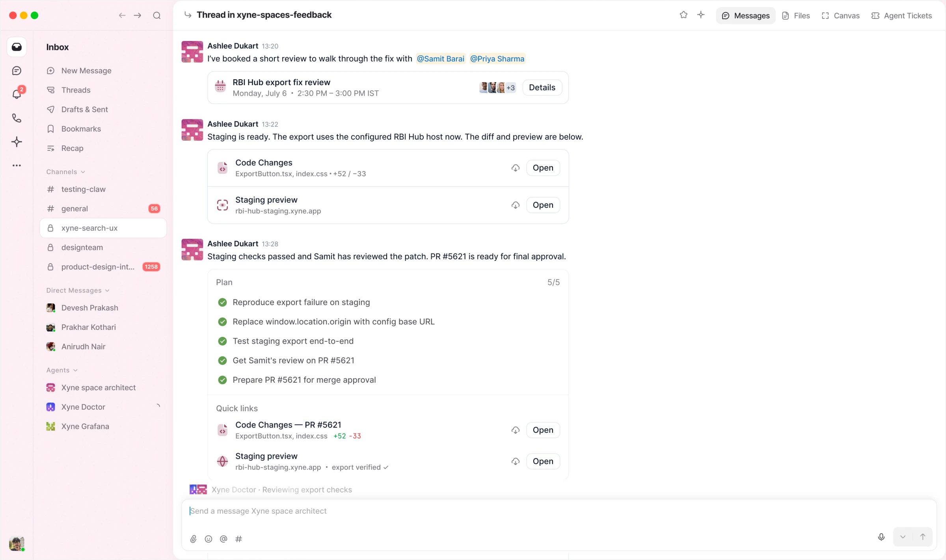Image resolution: width=946 pixels, height=560 pixels.
Task: Open the Inbox icon in left rail
Action: [x=17, y=47]
